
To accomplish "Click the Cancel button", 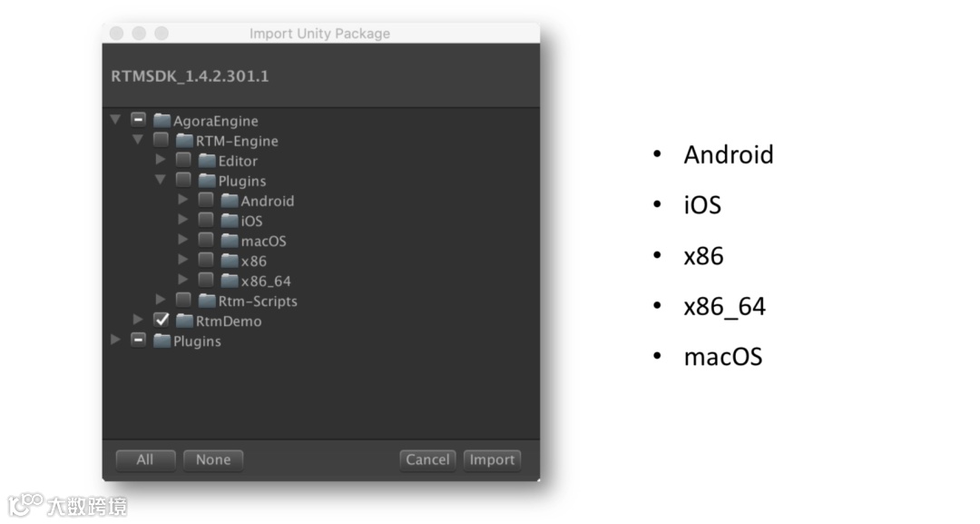I will coord(427,460).
